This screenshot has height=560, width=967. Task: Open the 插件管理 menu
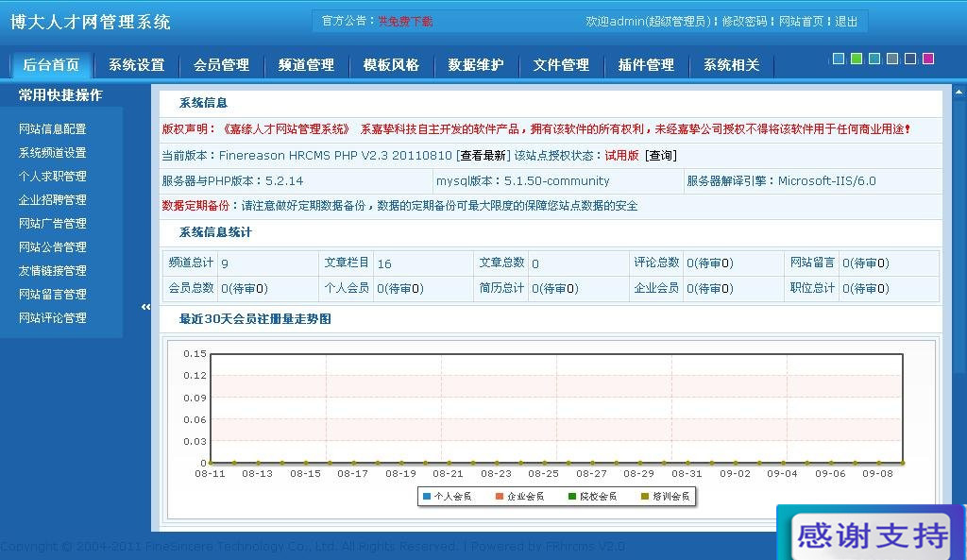[646, 65]
